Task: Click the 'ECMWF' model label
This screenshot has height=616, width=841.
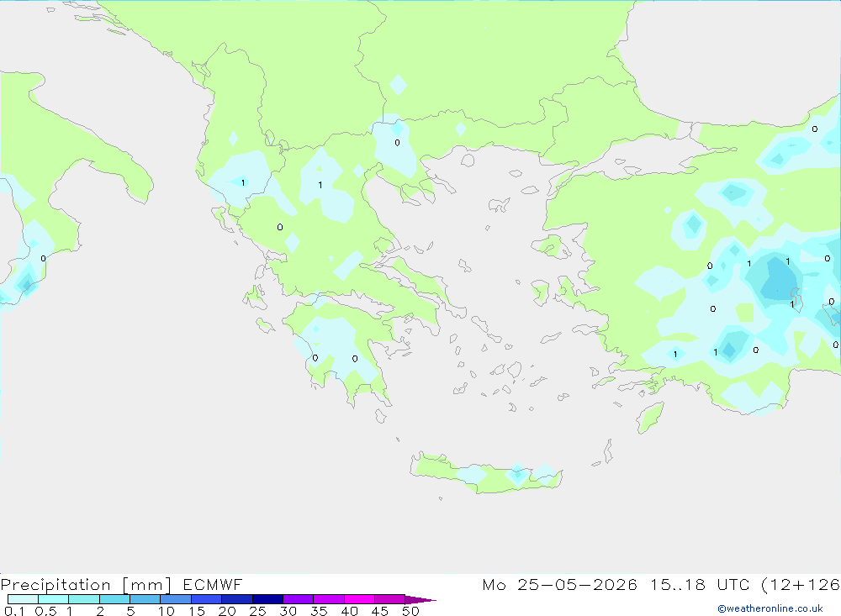Action: (213, 584)
